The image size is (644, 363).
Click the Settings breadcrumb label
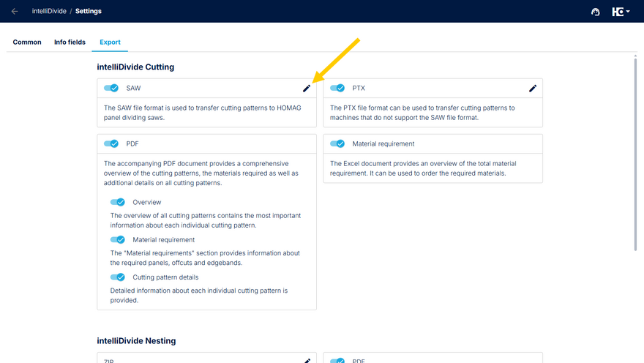point(89,11)
